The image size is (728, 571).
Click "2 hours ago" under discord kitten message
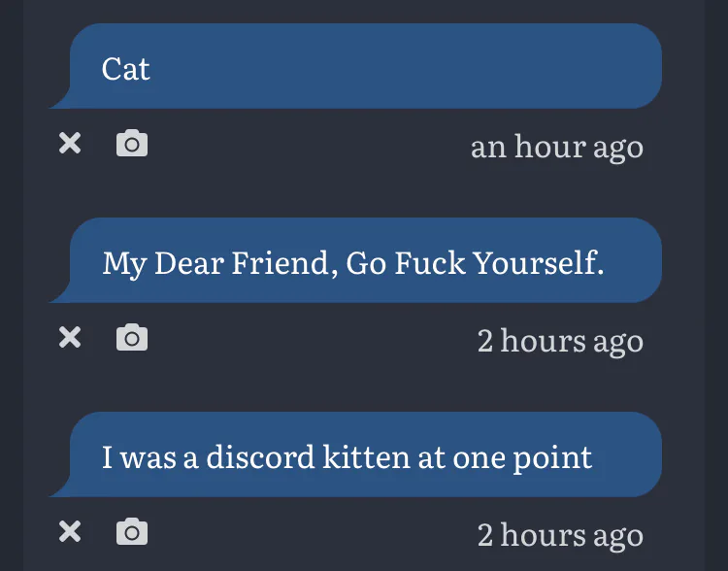click(560, 535)
